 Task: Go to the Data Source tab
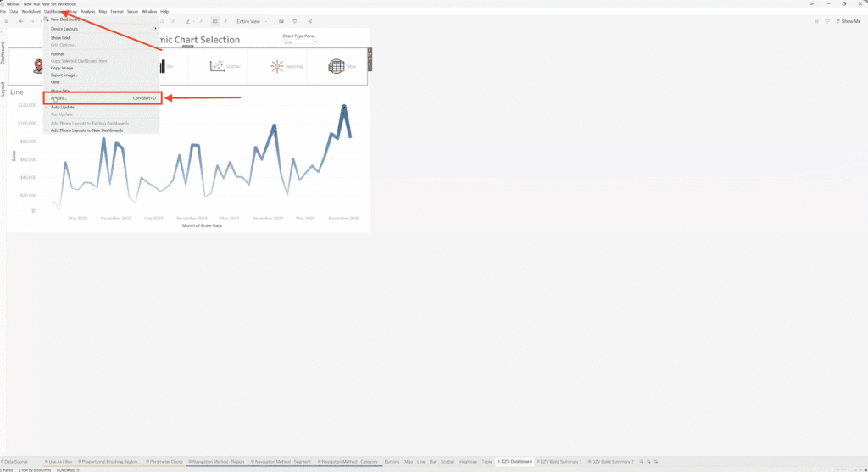(x=16, y=461)
